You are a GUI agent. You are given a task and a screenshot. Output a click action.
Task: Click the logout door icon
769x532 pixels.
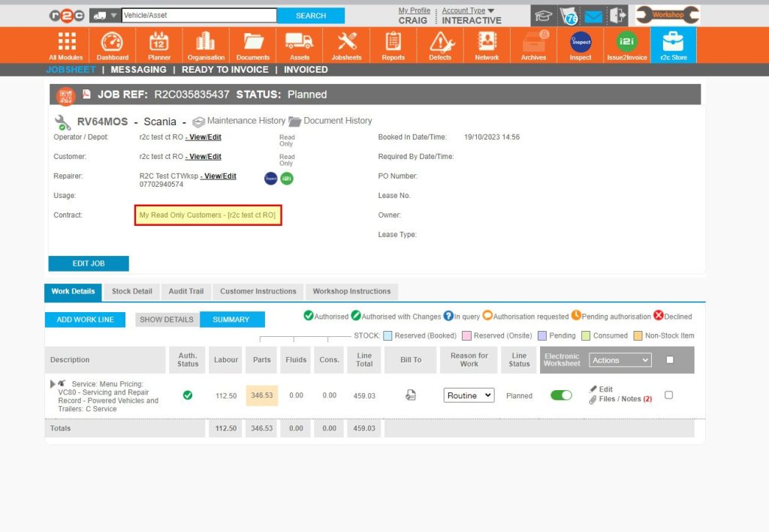coord(617,16)
